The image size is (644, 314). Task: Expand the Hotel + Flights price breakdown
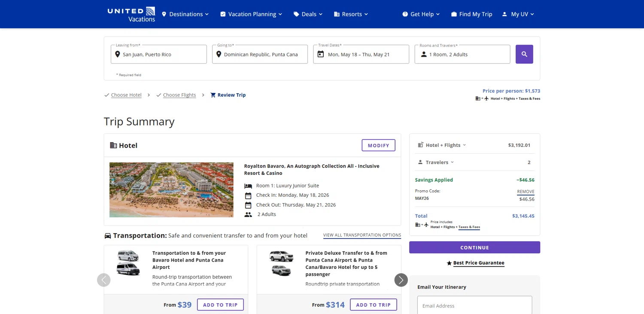(442, 145)
